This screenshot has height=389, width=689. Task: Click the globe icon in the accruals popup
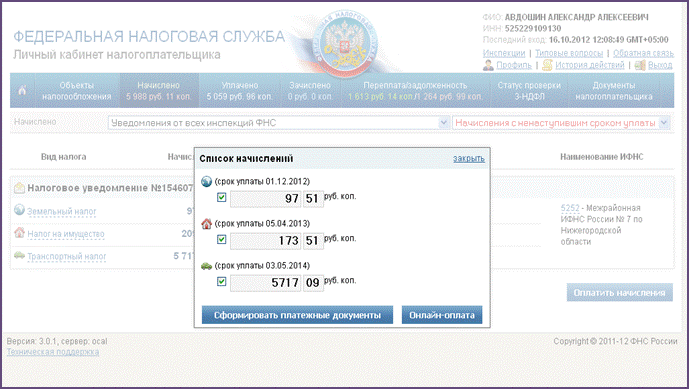coord(206,181)
